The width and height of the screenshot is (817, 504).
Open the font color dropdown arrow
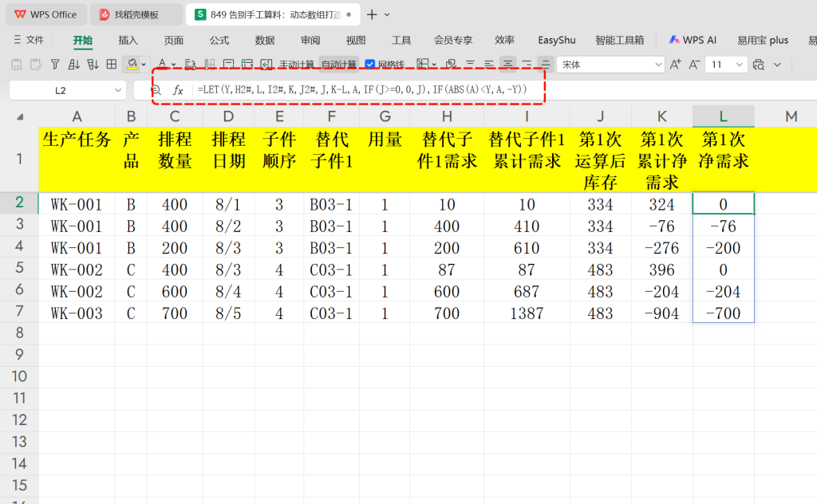173,65
